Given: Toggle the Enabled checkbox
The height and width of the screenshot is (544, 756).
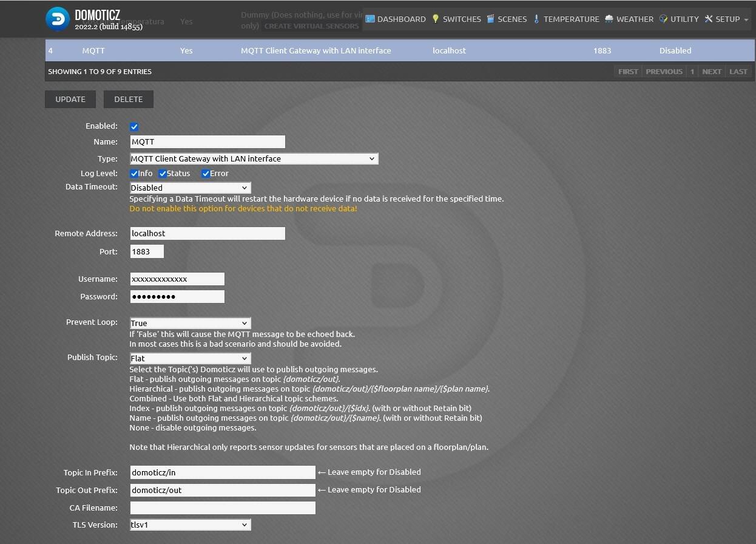Looking at the screenshot, I should 134,127.
